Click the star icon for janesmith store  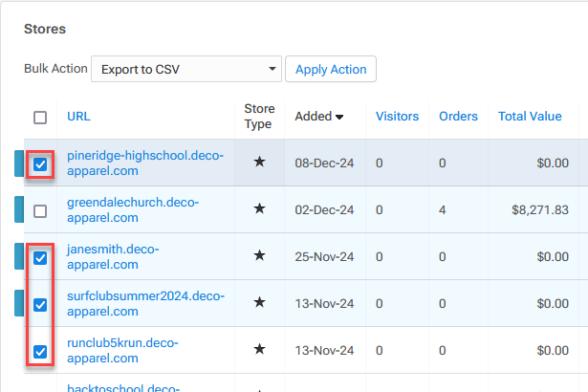point(259,256)
